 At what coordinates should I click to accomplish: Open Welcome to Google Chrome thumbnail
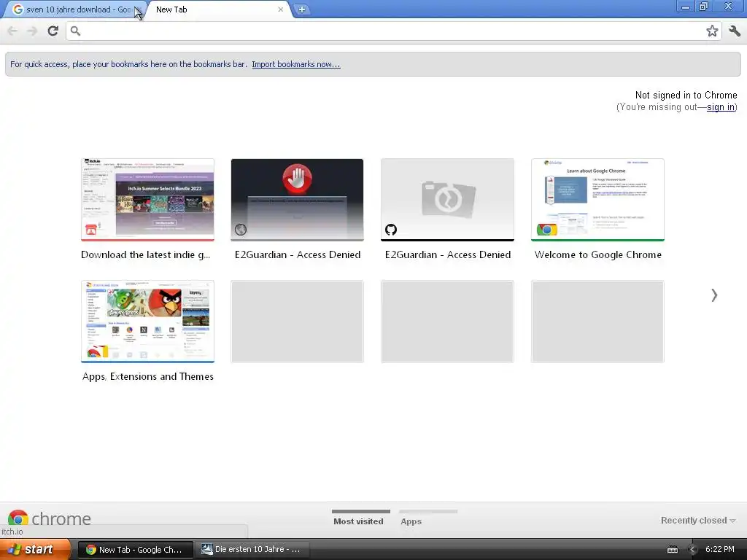pos(597,200)
